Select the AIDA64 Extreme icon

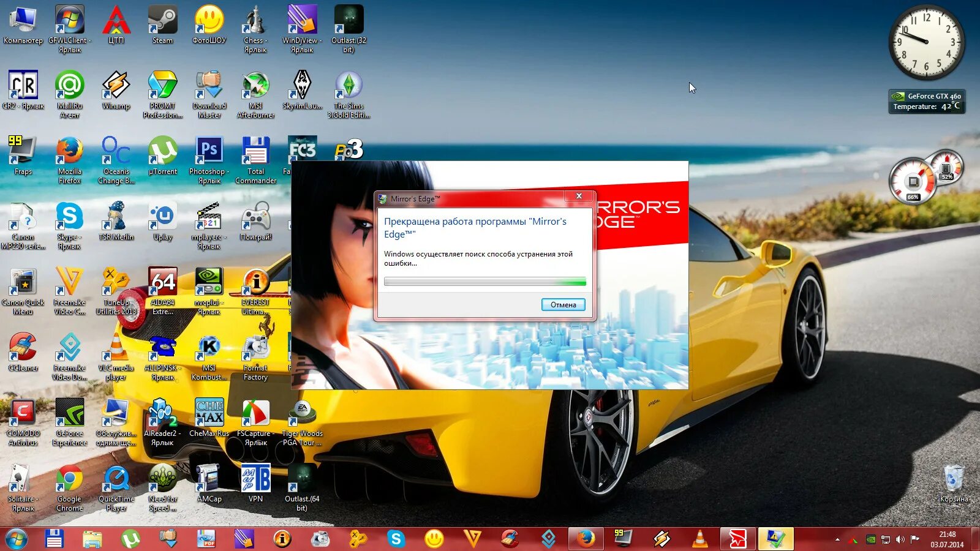[163, 290]
